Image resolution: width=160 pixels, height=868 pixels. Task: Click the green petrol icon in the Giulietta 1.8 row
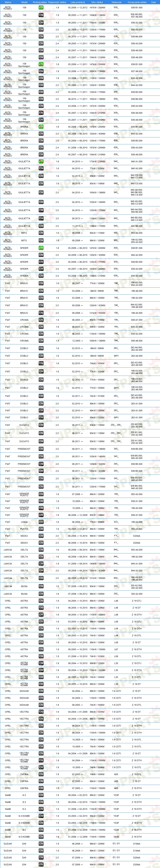(41, 161)
